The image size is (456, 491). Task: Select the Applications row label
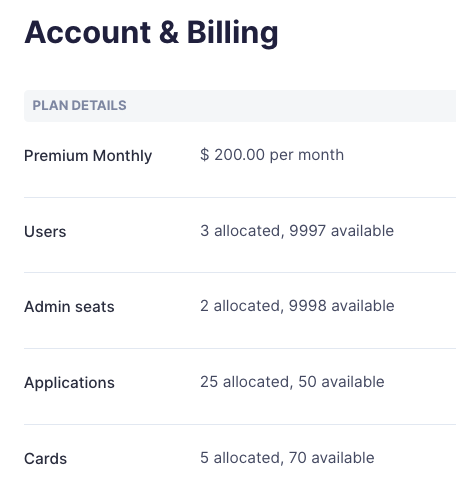[69, 383]
